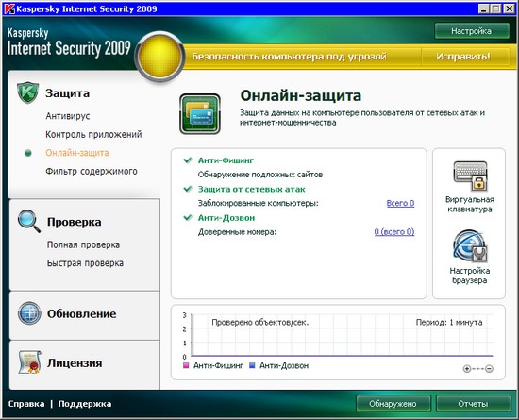Select Антивирус in sidebar

[68, 116]
